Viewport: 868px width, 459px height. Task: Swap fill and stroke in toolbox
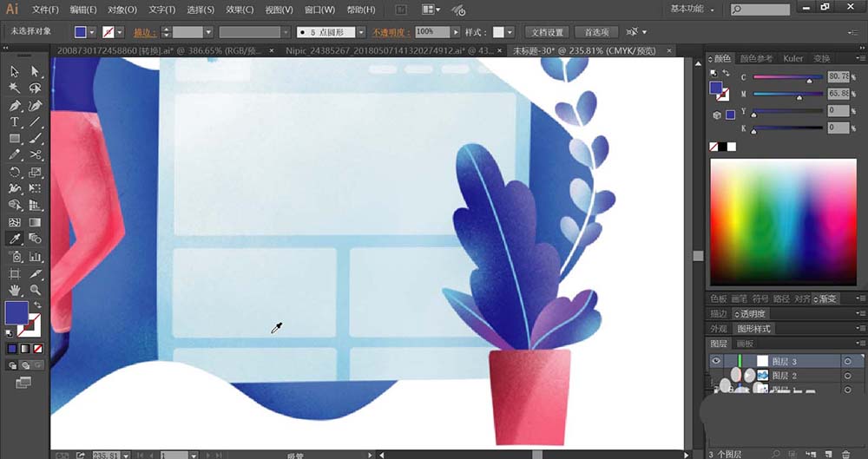point(37,305)
